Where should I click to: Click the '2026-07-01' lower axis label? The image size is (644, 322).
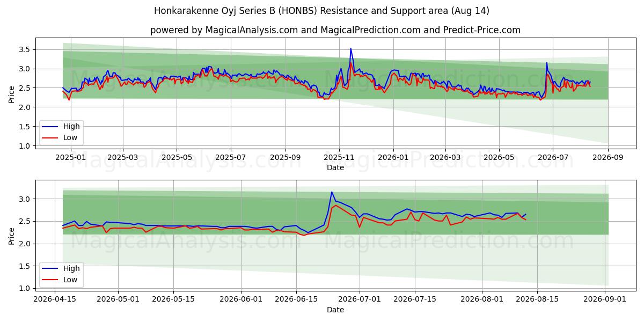360,299
